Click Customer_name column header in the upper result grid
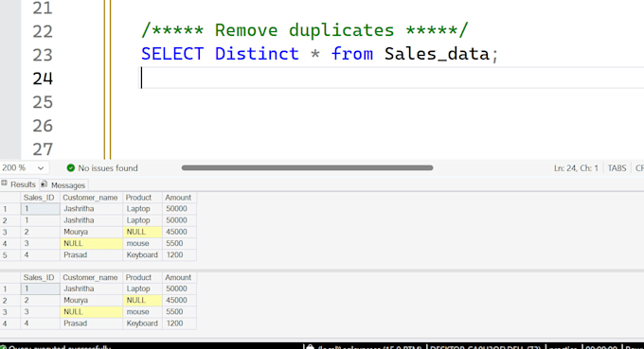This screenshot has height=349, width=644. click(91, 198)
